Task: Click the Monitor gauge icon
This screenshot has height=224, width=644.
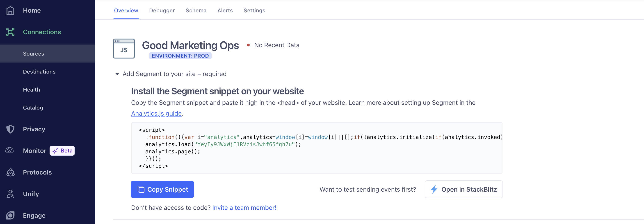Action: [x=9, y=150]
